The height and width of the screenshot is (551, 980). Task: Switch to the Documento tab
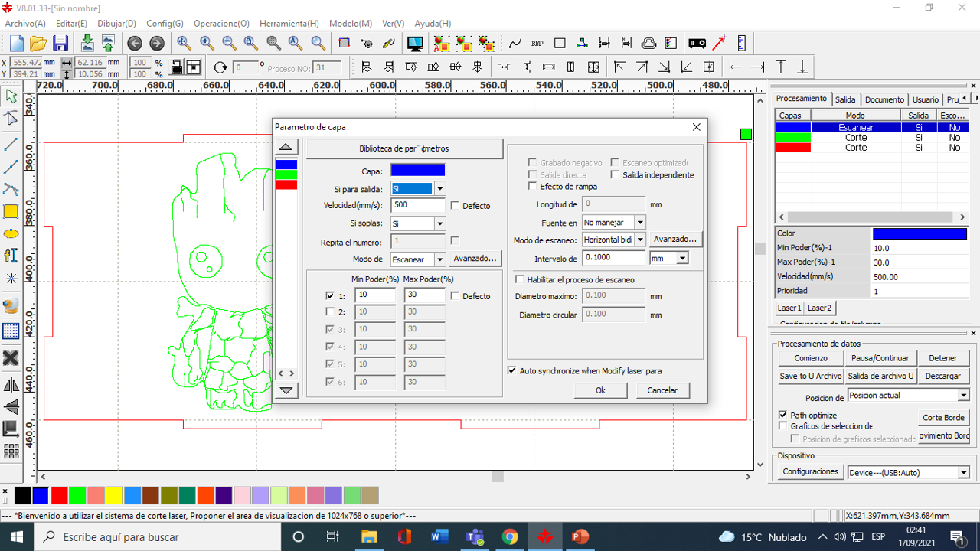pyautogui.click(x=884, y=99)
